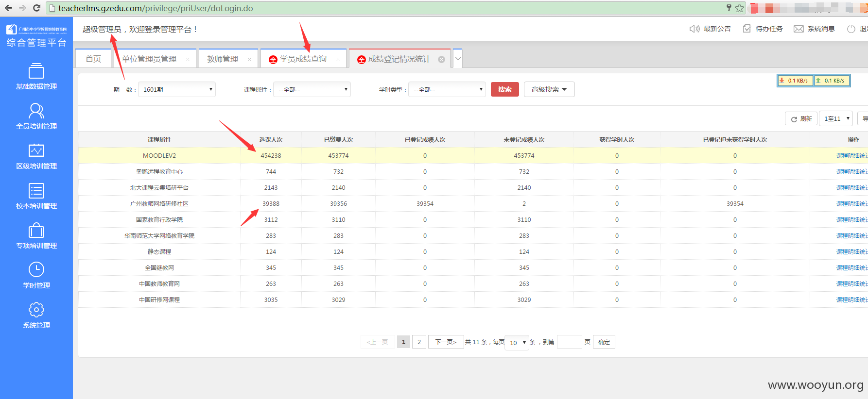Select the 华南师范大学网络教育学院 row

pos(473,235)
